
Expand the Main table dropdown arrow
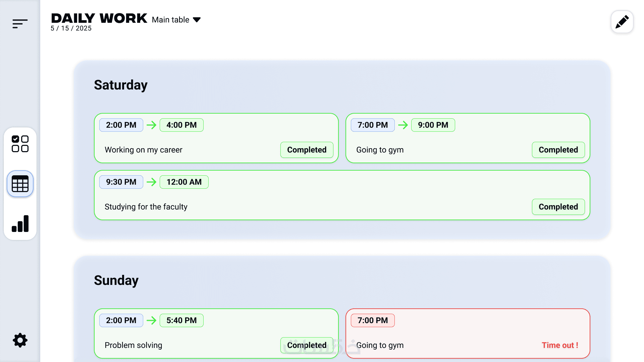(197, 20)
